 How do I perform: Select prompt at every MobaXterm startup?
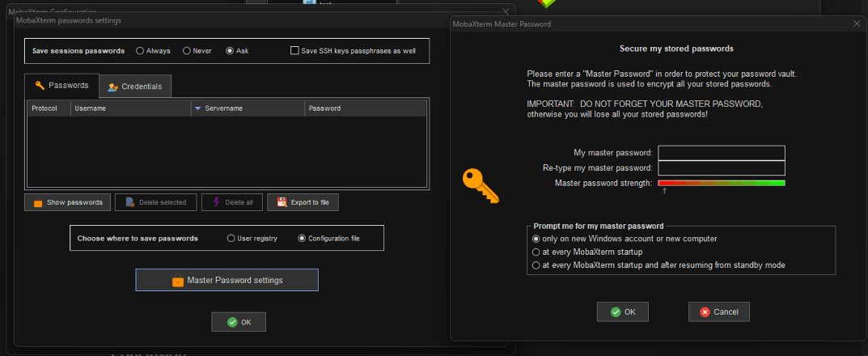pyautogui.click(x=536, y=252)
